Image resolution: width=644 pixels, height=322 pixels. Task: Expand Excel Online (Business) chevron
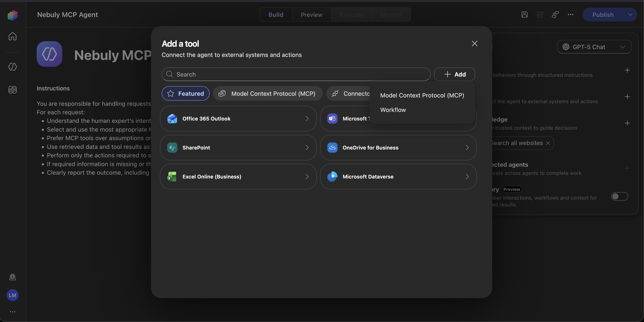point(307,177)
